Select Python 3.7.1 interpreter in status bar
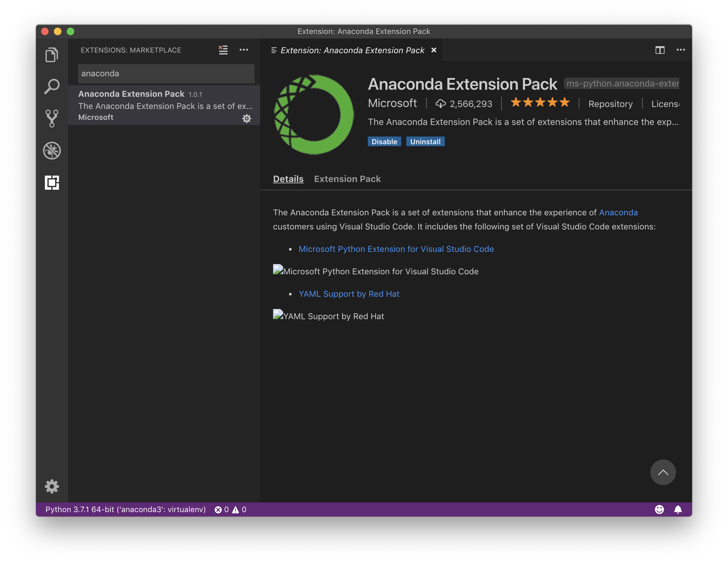 125,509
